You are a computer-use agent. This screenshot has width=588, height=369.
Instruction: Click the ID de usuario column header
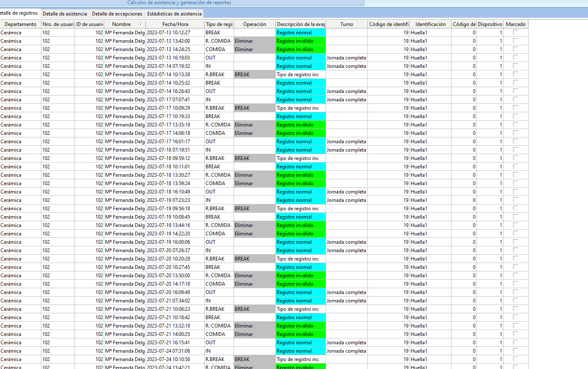[89, 24]
